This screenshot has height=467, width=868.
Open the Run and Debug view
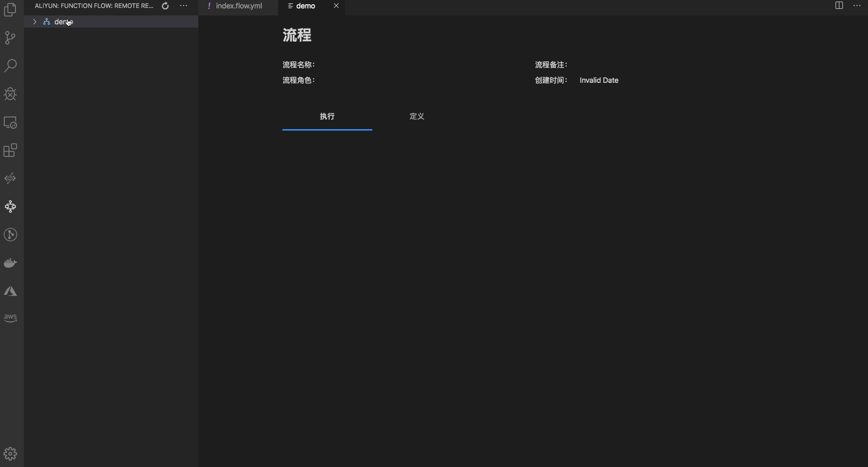10,94
